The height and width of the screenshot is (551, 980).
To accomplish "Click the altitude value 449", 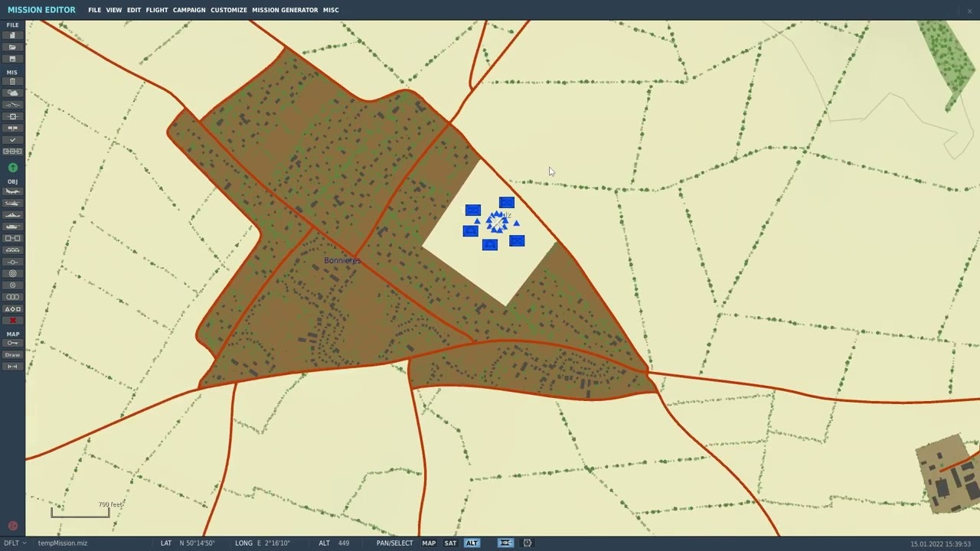I will pyautogui.click(x=344, y=543).
